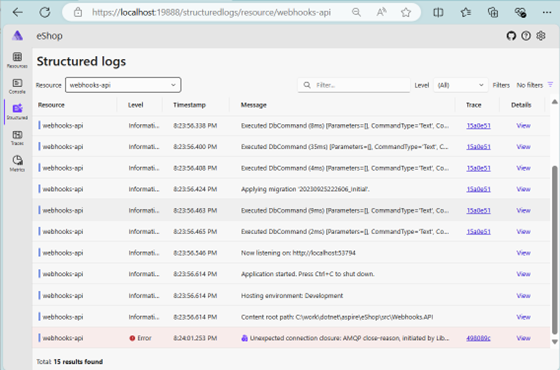Click the red Error level icon
This screenshot has height=370, width=560.
click(132, 338)
